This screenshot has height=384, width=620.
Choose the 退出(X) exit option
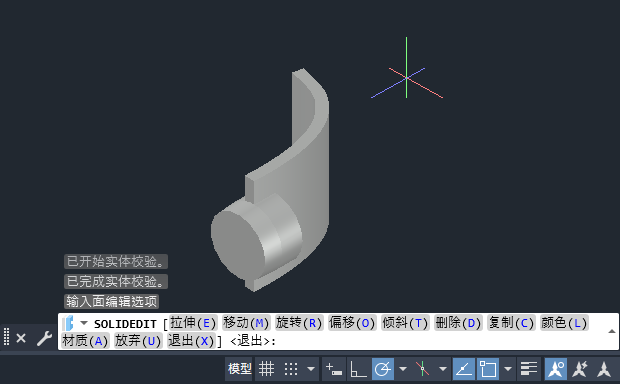[x=191, y=340]
